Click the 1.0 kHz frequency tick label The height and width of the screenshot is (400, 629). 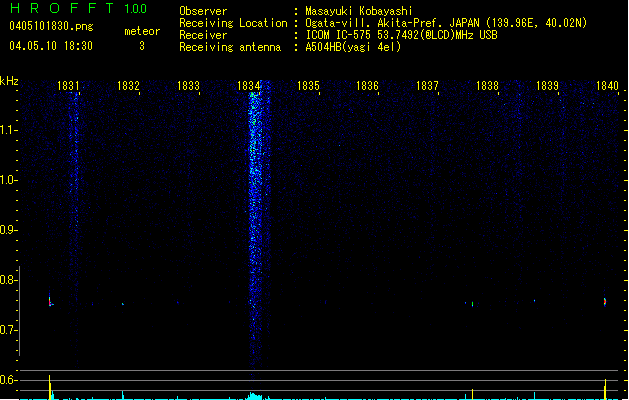[x=8, y=179]
